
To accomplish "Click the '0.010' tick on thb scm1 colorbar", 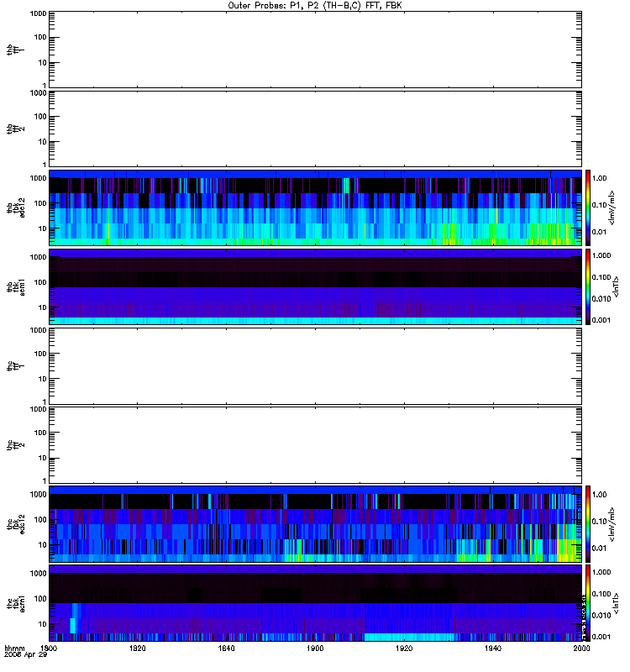I will (601, 299).
